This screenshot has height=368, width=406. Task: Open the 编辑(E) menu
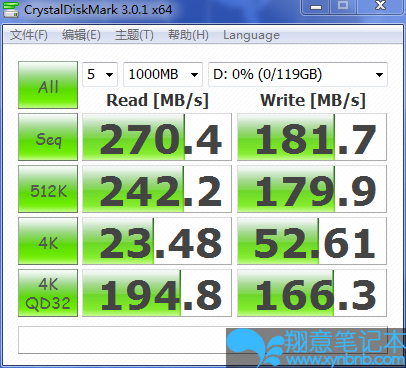point(81,35)
